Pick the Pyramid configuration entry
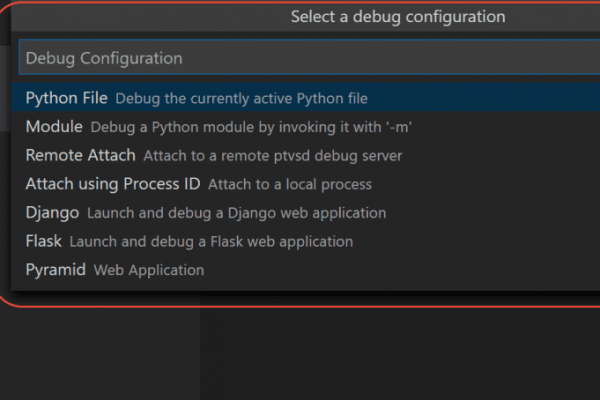This screenshot has height=400, width=600. pos(305,270)
